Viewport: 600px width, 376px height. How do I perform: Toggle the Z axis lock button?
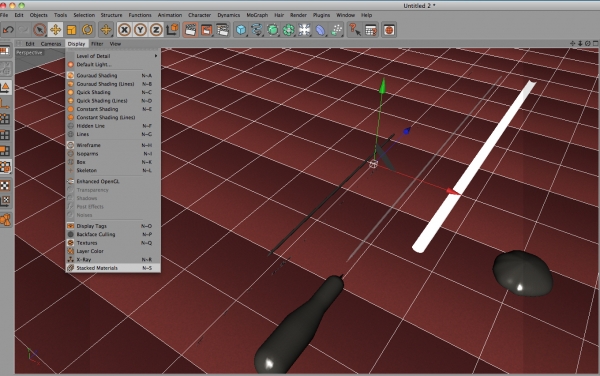coord(156,29)
